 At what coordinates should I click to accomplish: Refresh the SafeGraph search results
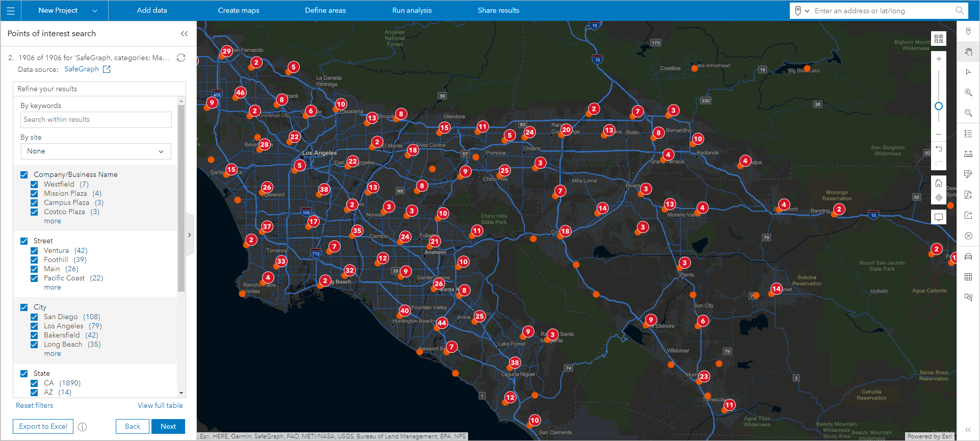point(181,58)
